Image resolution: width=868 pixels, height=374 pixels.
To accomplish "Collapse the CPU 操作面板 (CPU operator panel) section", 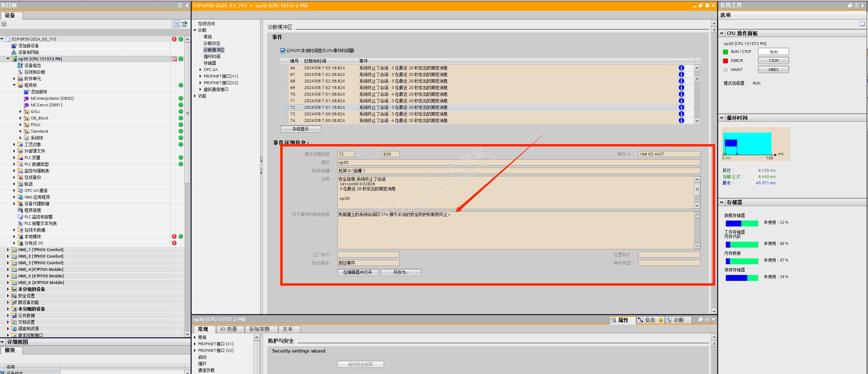I will tap(722, 33).
